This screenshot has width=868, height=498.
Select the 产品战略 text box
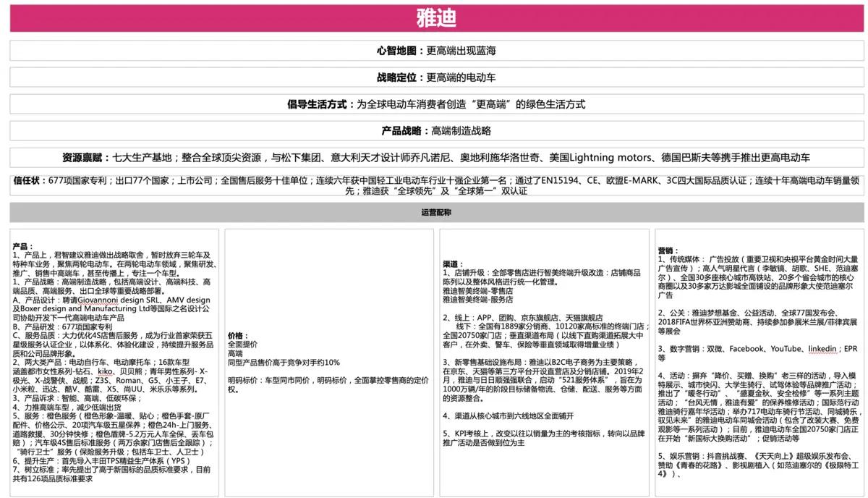tap(435, 131)
